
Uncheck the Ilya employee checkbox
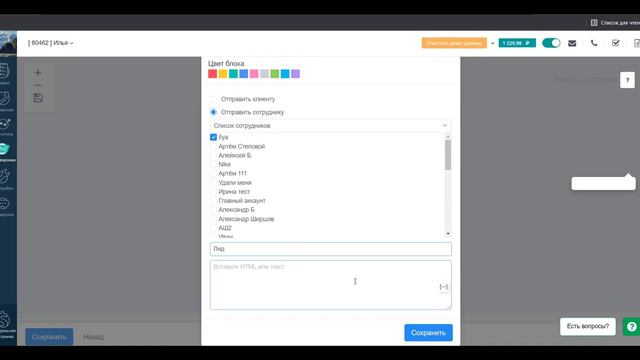click(213, 137)
